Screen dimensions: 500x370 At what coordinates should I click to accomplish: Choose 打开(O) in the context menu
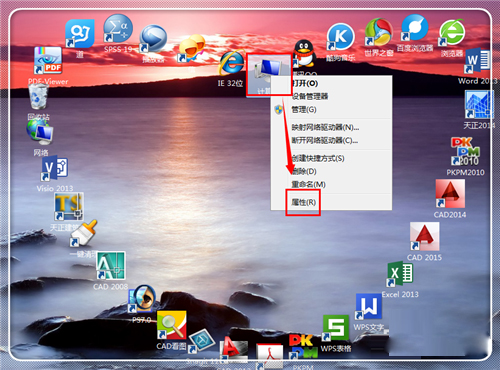point(331,83)
